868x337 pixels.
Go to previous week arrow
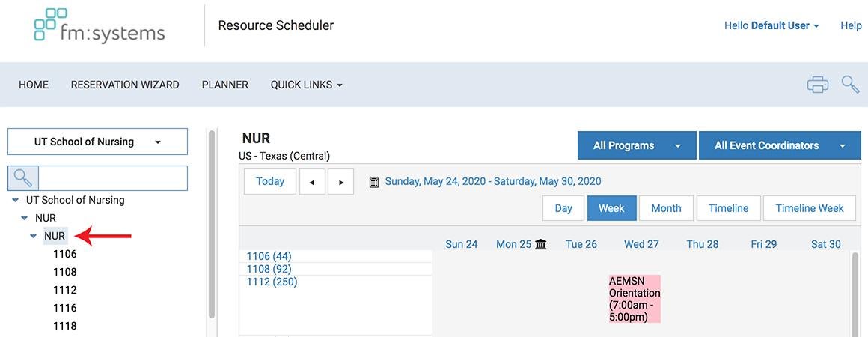tap(312, 182)
